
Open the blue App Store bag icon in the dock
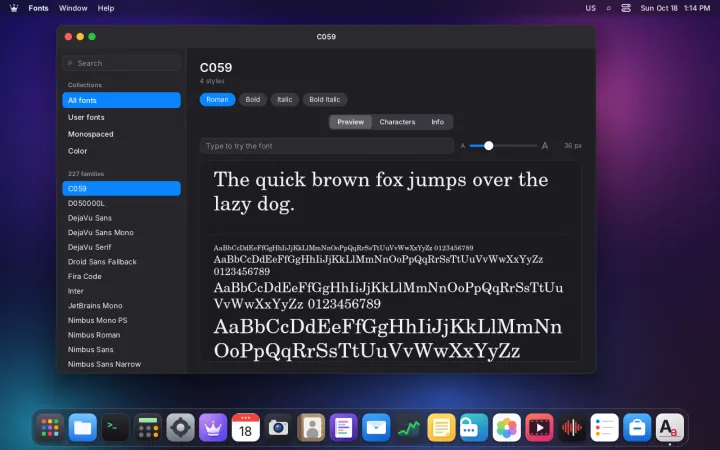(x=637, y=428)
